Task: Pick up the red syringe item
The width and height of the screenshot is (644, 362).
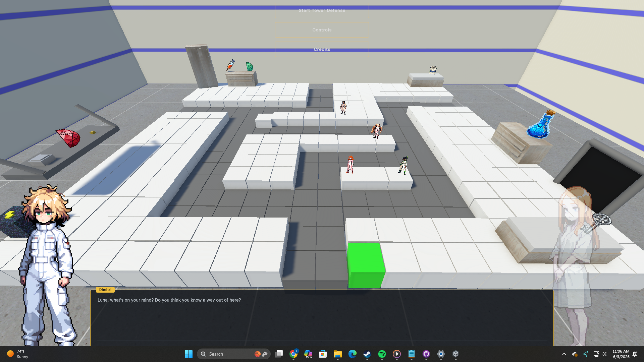Action: coord(230,65)
